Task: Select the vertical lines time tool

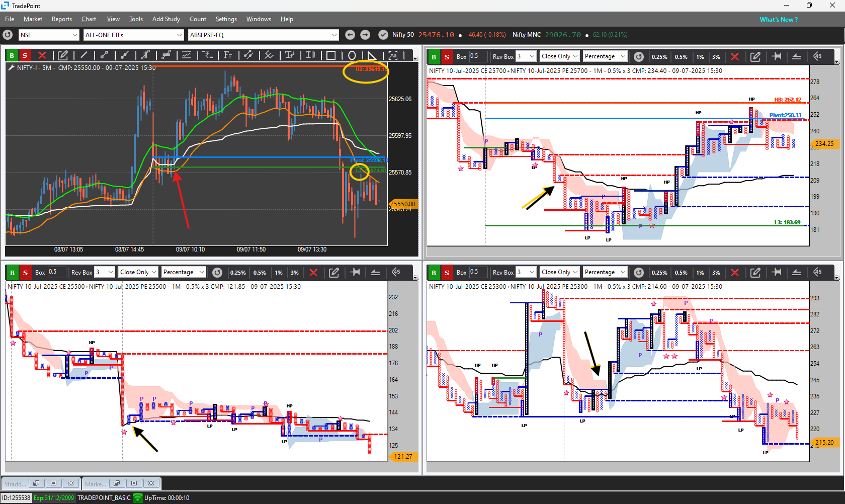Action: (310, 55)
